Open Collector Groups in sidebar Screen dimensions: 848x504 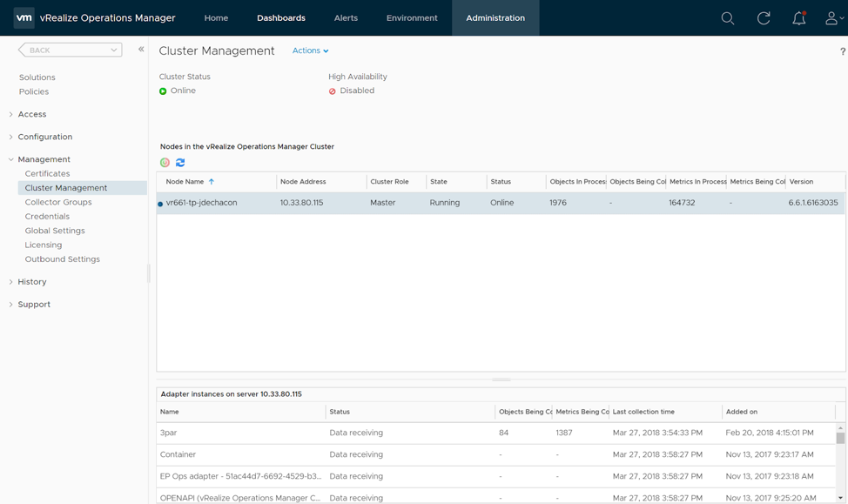[x=58, y=202]
